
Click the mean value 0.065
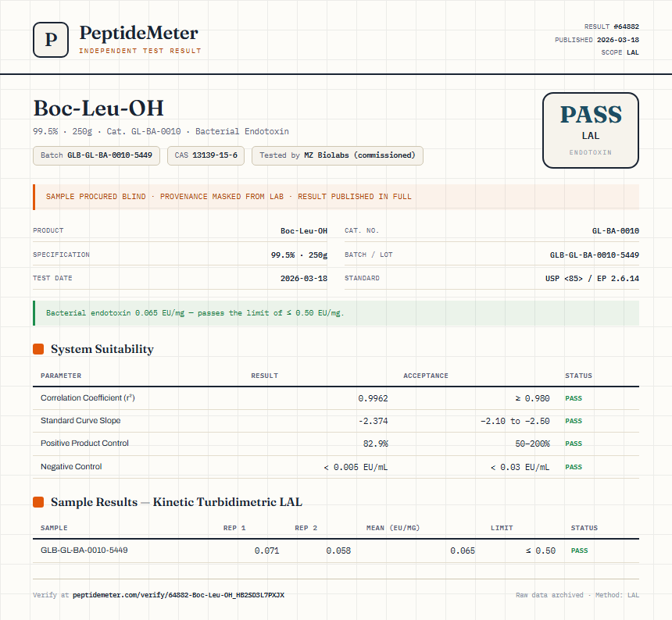pos(463,551)
